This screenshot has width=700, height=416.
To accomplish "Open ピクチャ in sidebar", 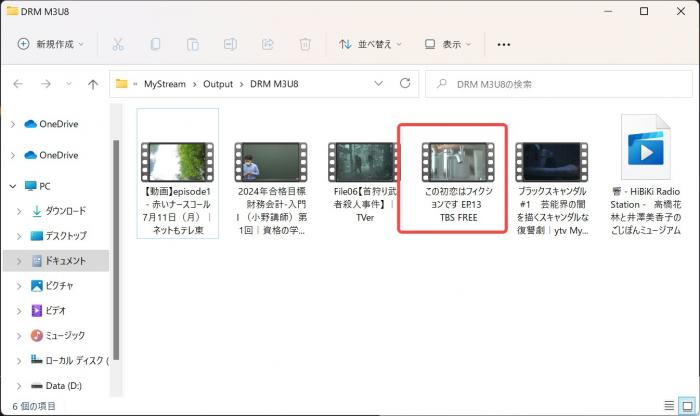I will click(x=52, y=286).
